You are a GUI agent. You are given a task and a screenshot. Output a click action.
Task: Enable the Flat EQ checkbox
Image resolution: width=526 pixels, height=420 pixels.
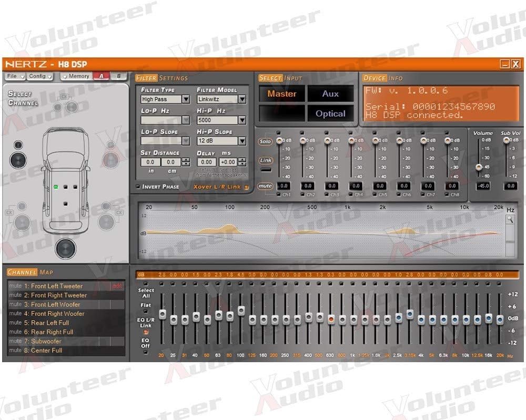pos(146,311)
